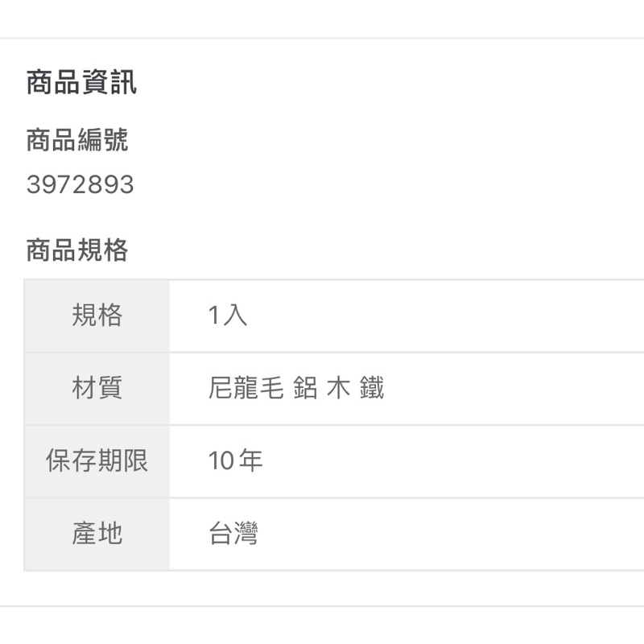The width and height of the screenshot is (644, 644).
Task: Select the product number 3972893
Action: (80, 185)
